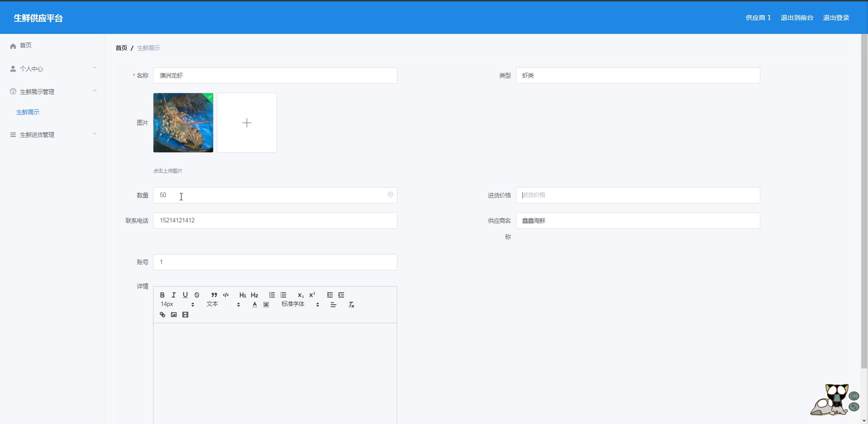Toggle strikethrough formatting in details editor

click(197, 295)
